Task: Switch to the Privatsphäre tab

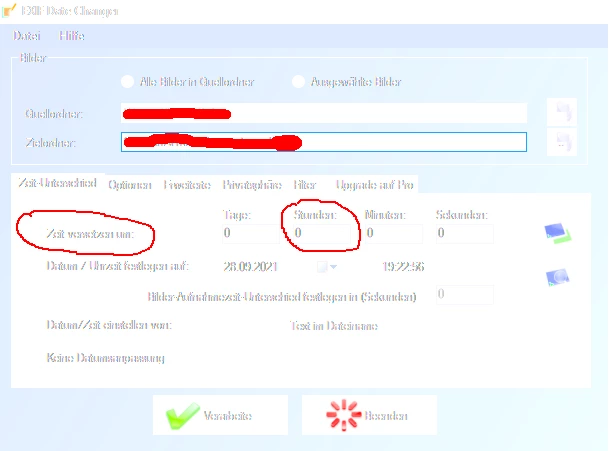Action: (x=252, y=185)
